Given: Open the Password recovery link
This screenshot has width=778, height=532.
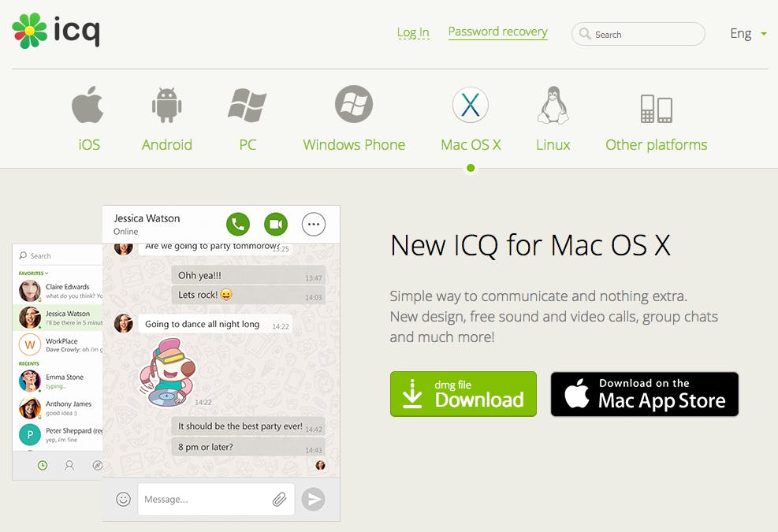Looking at the screenshot, I should point(497,32).
